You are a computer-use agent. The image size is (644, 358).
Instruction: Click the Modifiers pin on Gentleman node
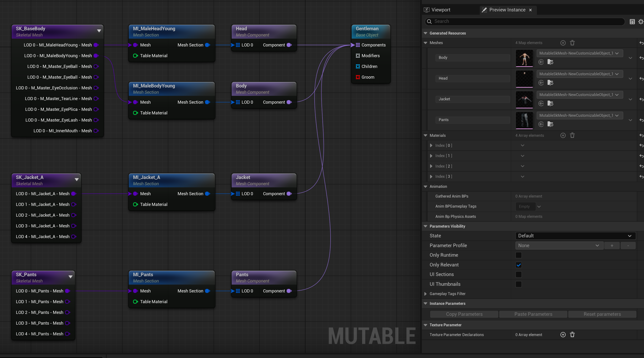(358, 56)
